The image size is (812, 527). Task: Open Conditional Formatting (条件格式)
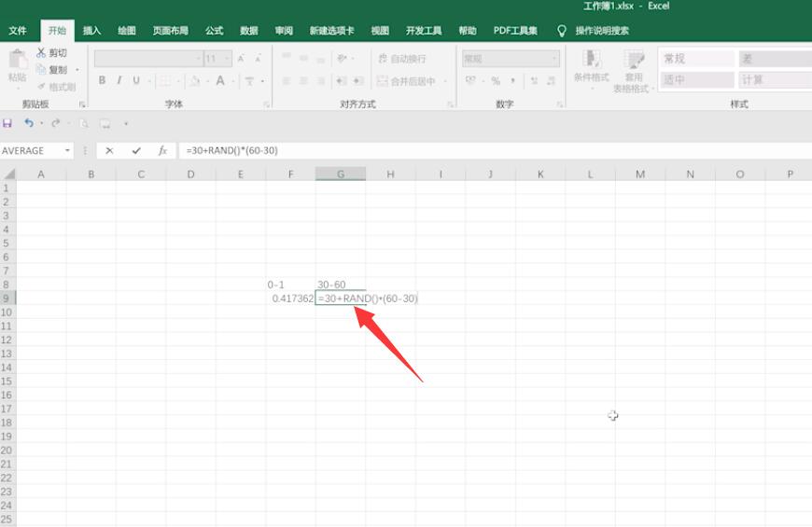tap(592, 69)
